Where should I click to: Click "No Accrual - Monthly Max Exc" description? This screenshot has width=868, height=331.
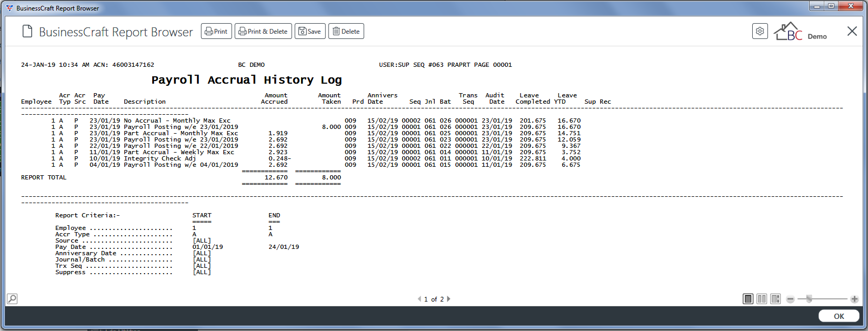177,121
